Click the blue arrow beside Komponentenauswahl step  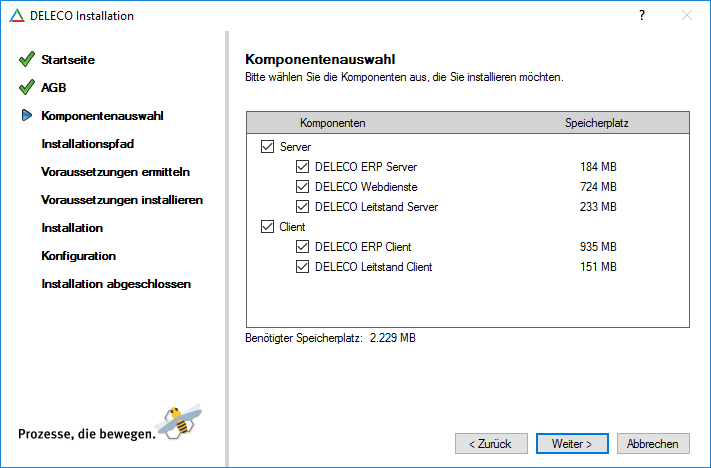27,116
